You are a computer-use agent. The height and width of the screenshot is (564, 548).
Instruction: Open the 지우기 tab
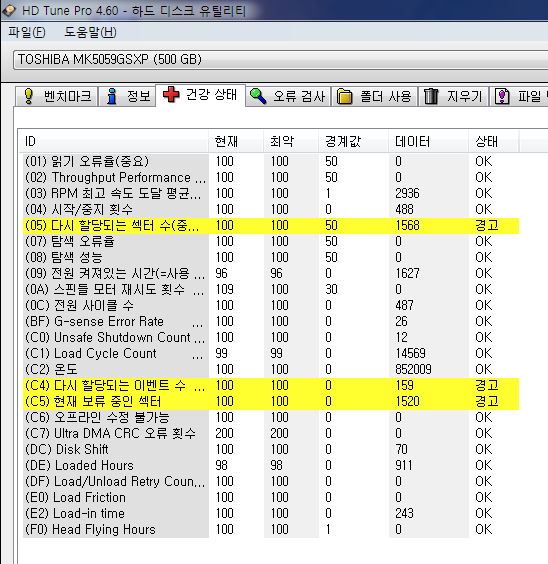(453, 96)
